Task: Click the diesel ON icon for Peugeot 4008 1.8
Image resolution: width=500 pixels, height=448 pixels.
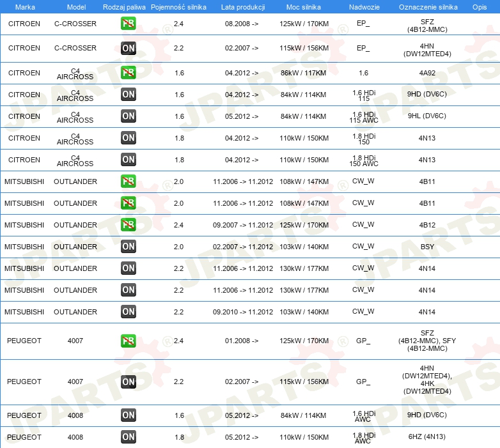Action: click(x=129, y=437)
